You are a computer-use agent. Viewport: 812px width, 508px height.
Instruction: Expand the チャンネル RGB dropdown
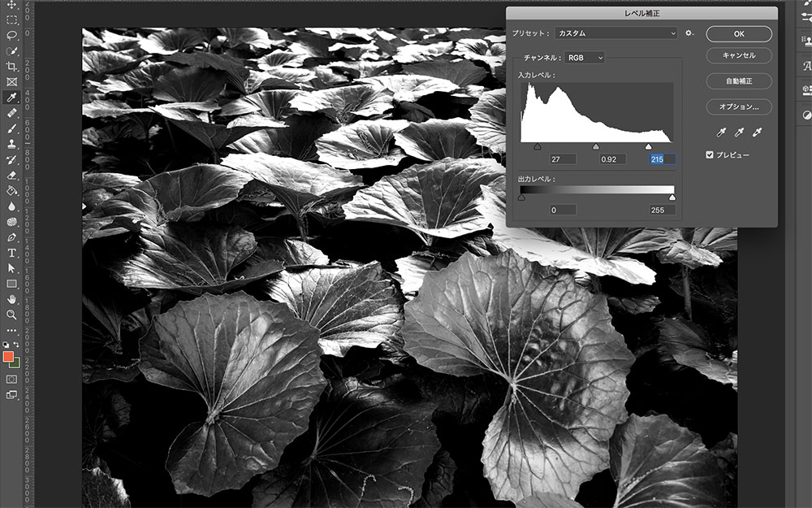(x=585, y=58)
